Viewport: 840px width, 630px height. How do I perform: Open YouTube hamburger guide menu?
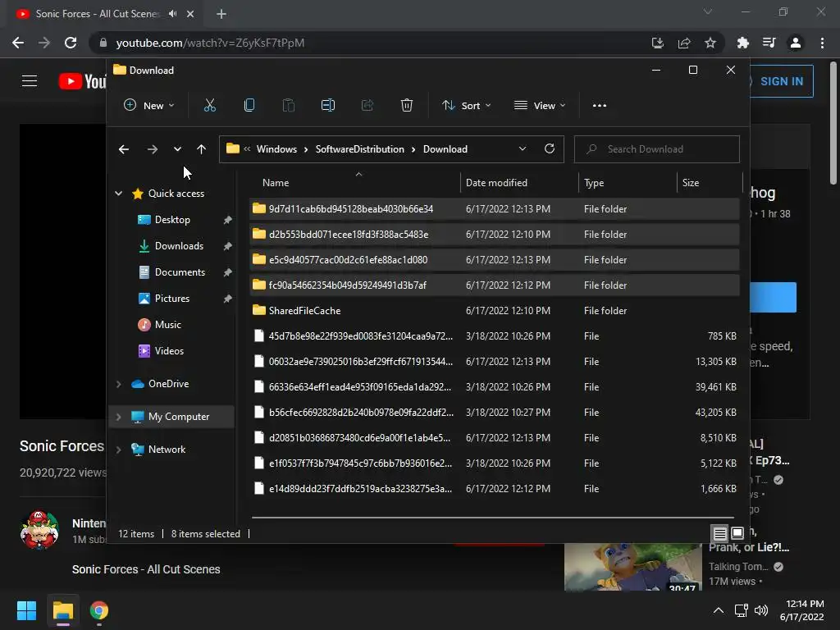30,81
